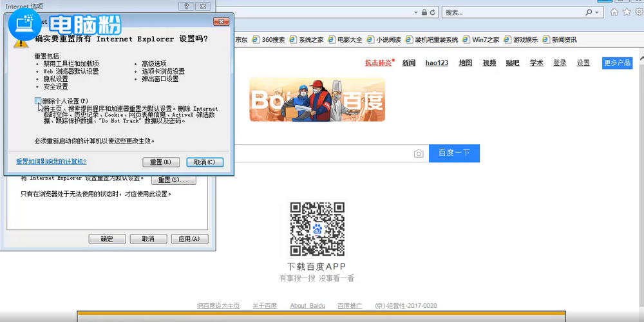
Task: Open the 电影大全 favorites bar link
Action: 345,40
